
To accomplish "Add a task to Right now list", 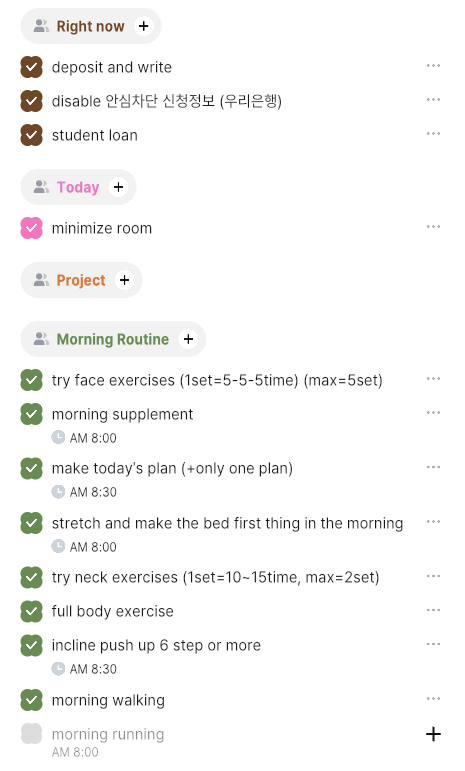I will tap(143, 26).
